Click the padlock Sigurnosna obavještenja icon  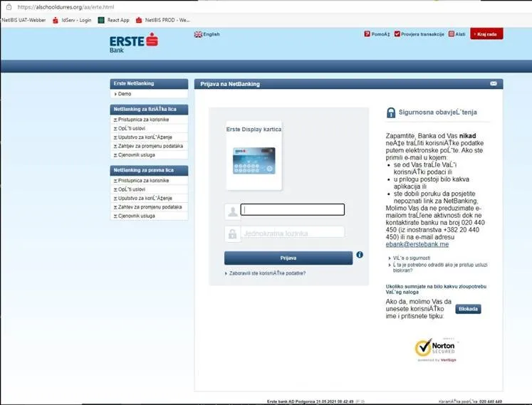[391, 112]
